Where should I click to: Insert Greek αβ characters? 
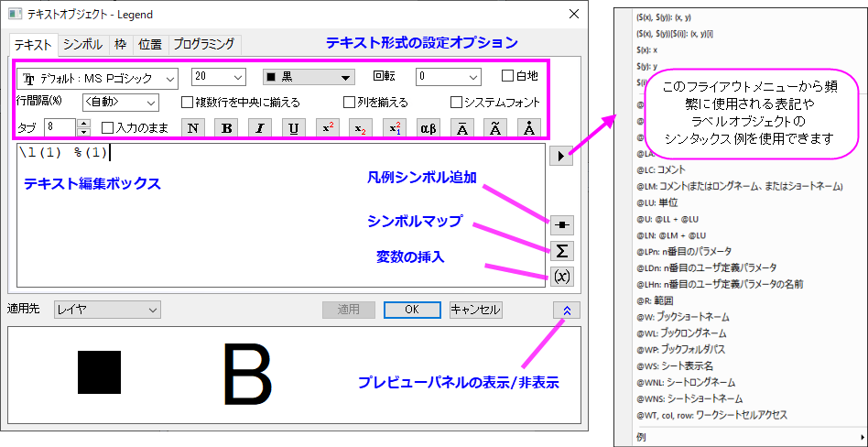click(x=428, y=128)
